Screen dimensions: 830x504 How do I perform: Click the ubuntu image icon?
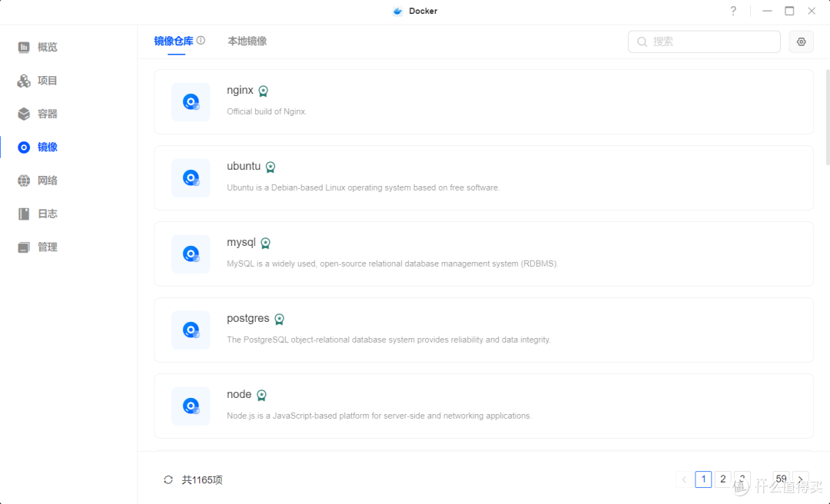pyautogui.click(x=191, y=178)
